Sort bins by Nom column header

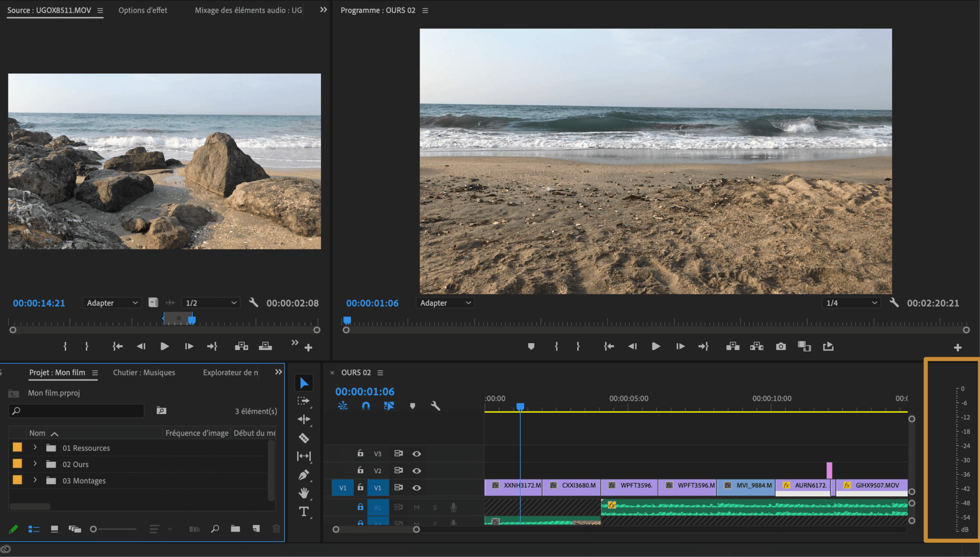[x=37, y=433]
